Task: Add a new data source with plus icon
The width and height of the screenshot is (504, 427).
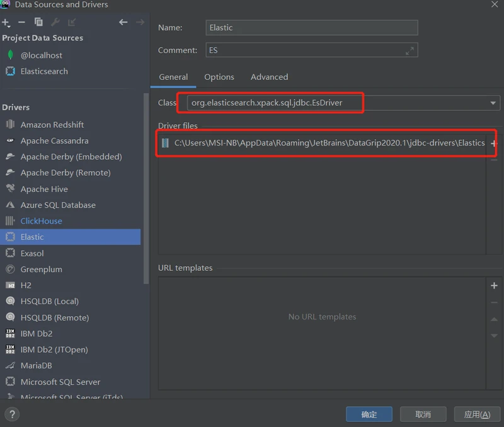Action: 6,23
